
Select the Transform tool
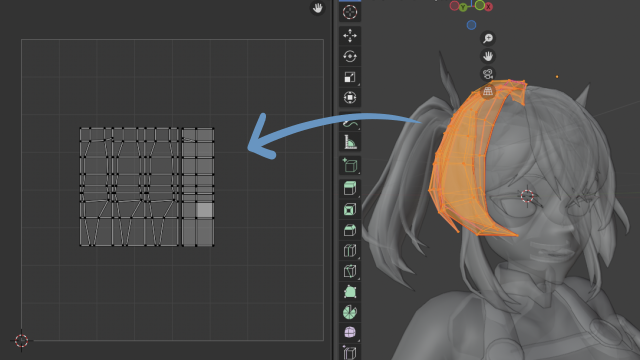click(350, 98)
